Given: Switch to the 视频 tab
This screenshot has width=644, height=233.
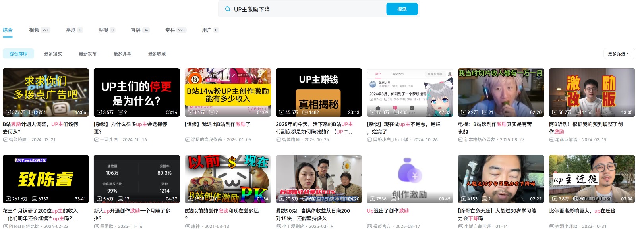Looking at the screenshot, I should [x=39, y=30].
